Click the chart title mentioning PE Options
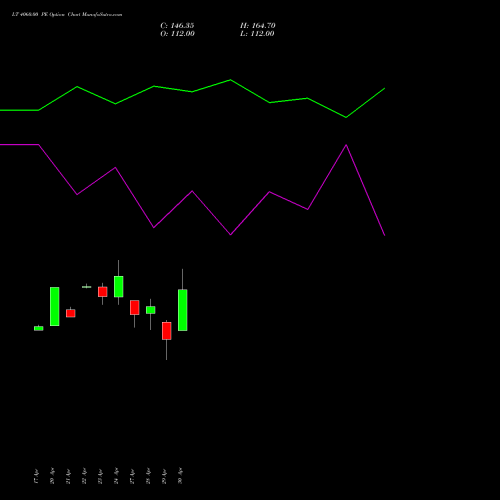This screenshot has width=500, height=500. [x=67, y=15]
